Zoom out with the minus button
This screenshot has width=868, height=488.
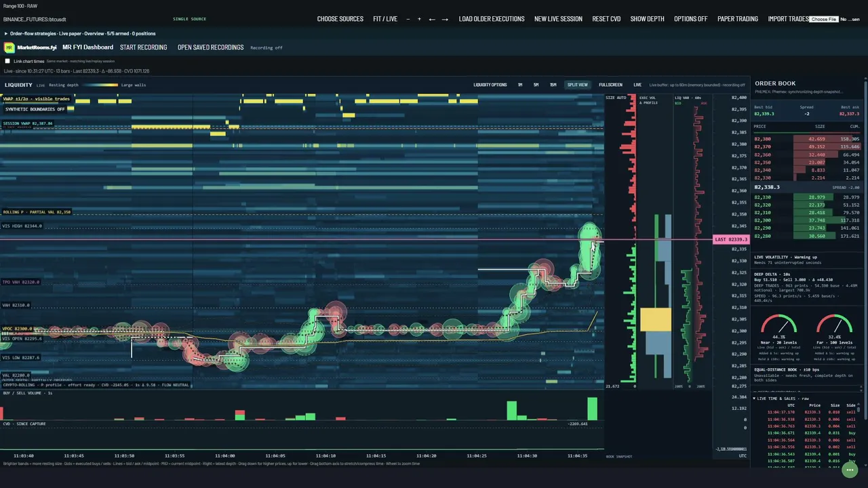[408, 19]
